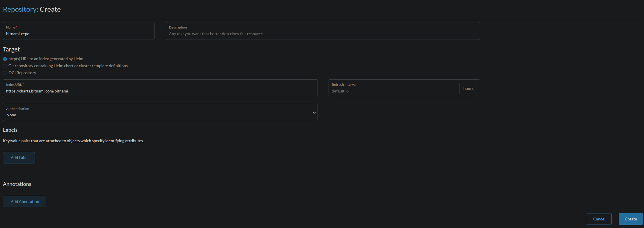Click the OCI Repository label text
Viewport: 644px width, 228px height.
click(x=22, y=73)
